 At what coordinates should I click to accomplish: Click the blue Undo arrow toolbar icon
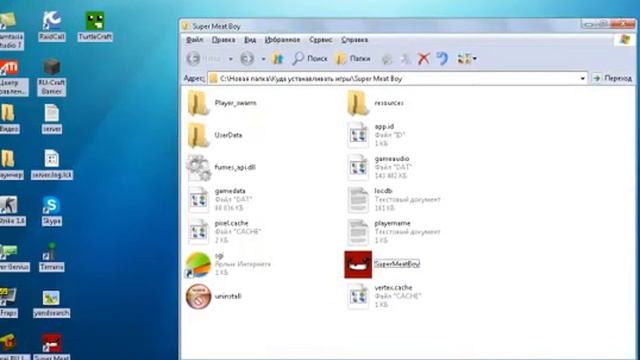point(442,59)
